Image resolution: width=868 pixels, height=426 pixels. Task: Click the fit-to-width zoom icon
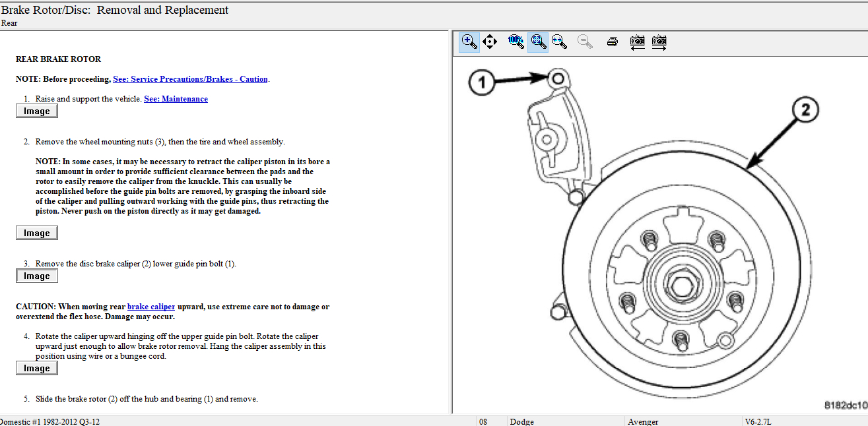point(559,42)
